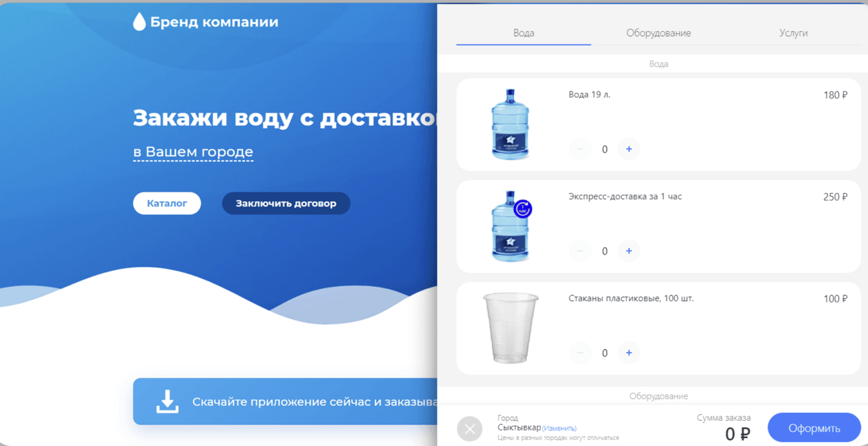Viewport: 868px width, 446px height.
Task: Change city via Изменить link
Action: point(559,428)
